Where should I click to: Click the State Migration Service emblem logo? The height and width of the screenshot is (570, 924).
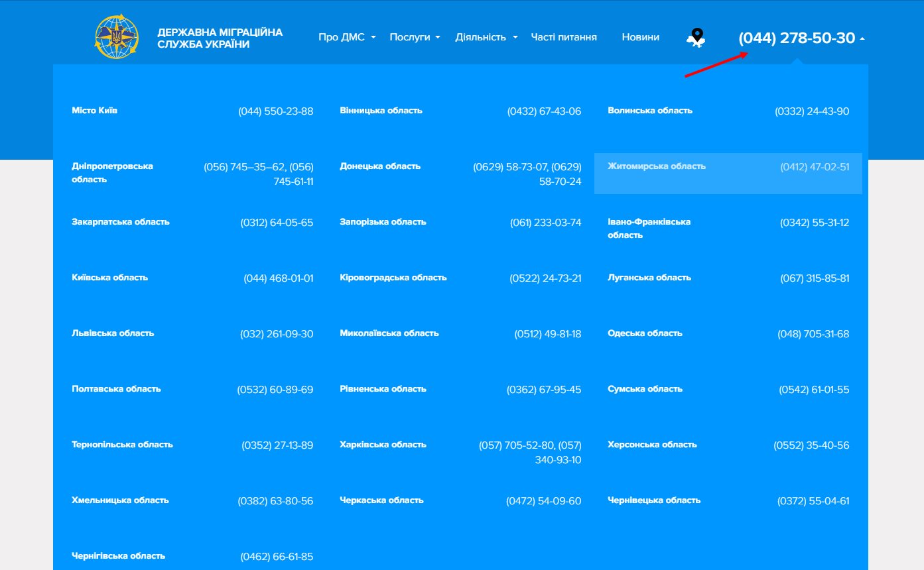tap(117, 37)
